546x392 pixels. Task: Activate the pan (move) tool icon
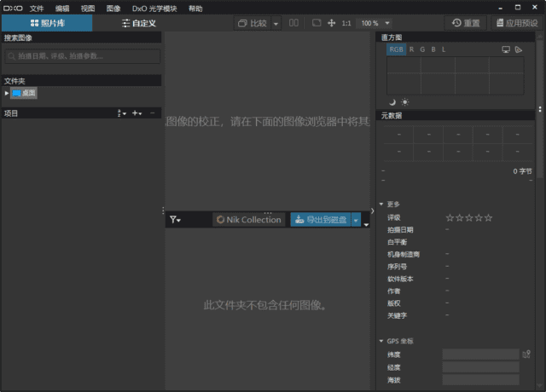tap(331, 23)
